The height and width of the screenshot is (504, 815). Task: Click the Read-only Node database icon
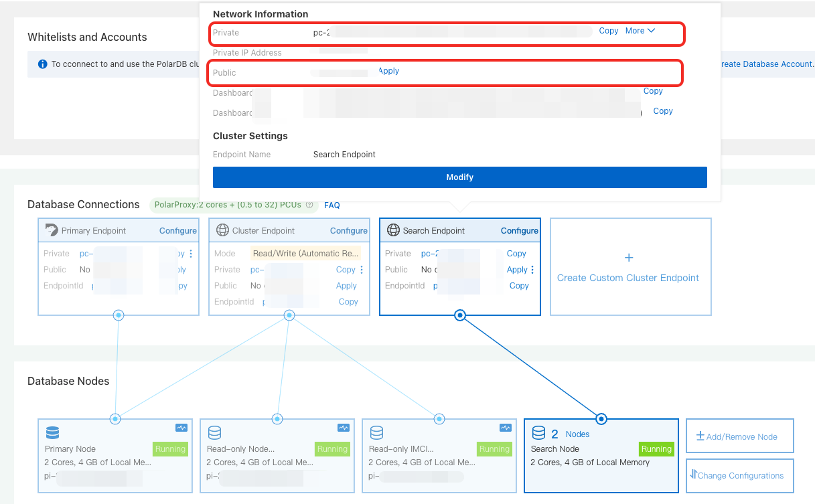click(214, 432)
